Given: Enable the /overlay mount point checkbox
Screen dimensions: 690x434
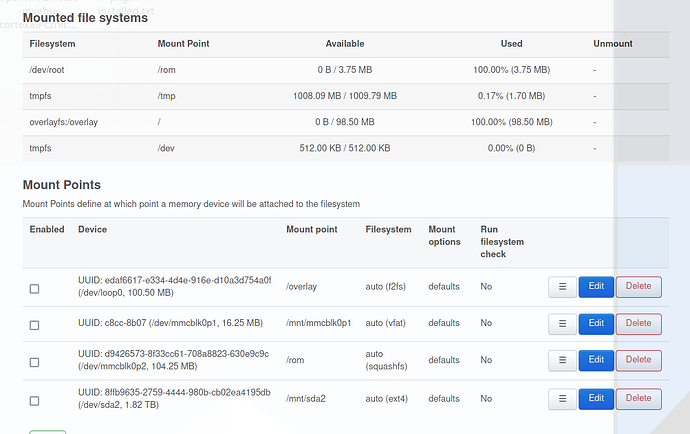Looking at the screenshot, I should tap(34, 289).
